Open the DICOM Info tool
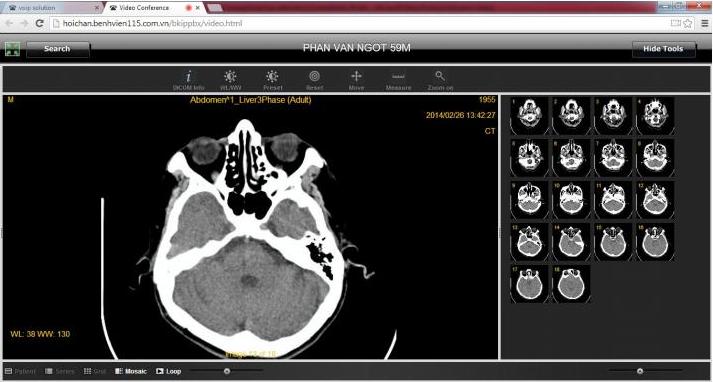The height and width of the screenshot is (382, 713). tap(188, 80)
